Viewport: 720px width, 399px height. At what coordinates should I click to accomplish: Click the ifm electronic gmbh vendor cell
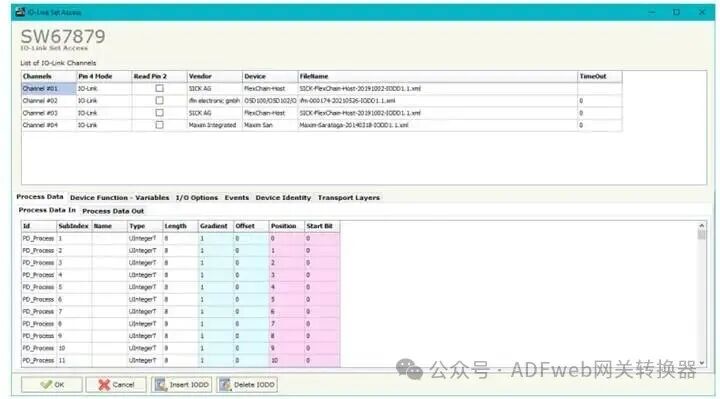[x=214, y=101]
